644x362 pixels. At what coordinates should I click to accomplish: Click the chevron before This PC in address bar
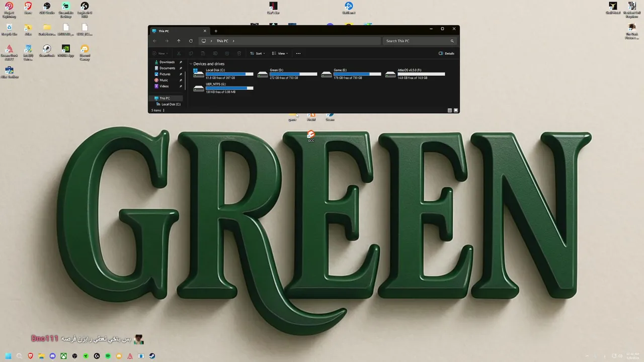pos(211,41)
